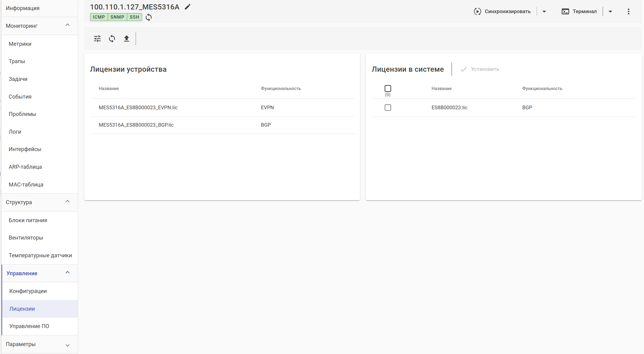Open the filter settings sliders icon
The image size is (644, 354).
pos(97,39)
